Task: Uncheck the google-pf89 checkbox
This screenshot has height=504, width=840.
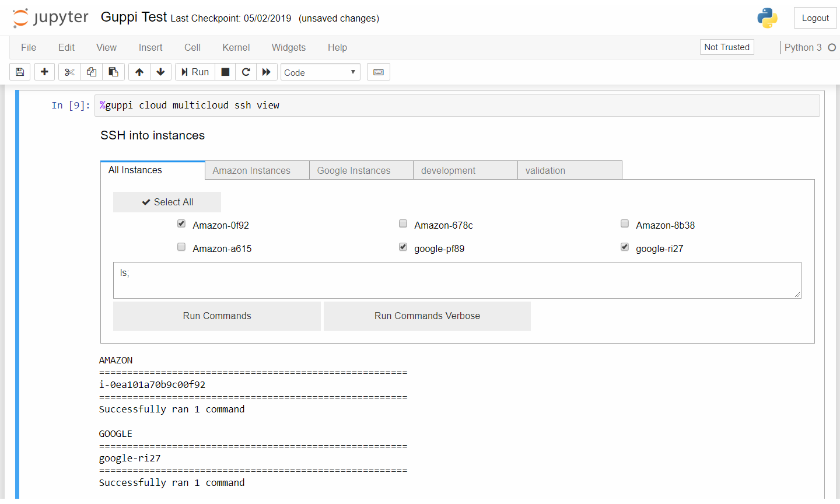Action: (x=403, y=247)
